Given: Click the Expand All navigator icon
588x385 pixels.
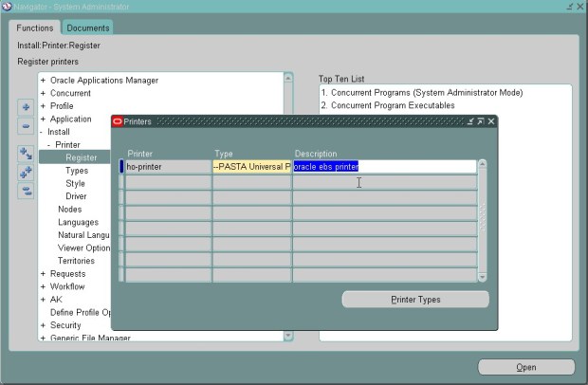Looking at the screenshot, I should (26, 172).
